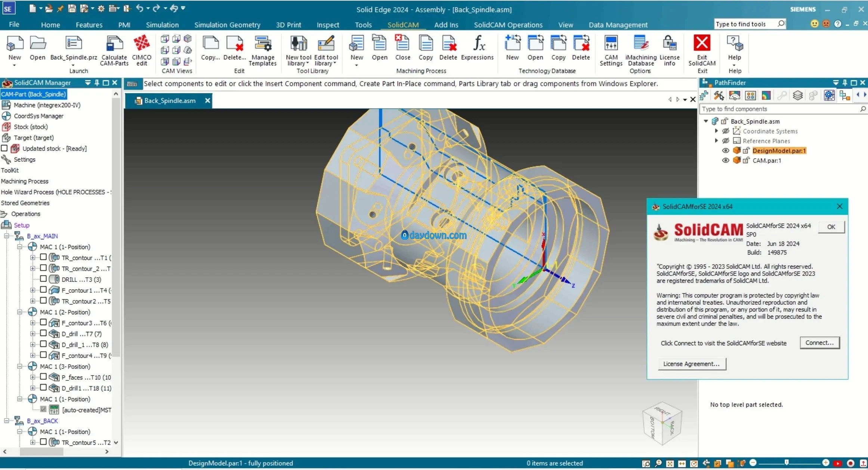Collapse MAC 1 (3- Position) node
The width and height of the screenshot is (868, 470).
click(19, 367)
